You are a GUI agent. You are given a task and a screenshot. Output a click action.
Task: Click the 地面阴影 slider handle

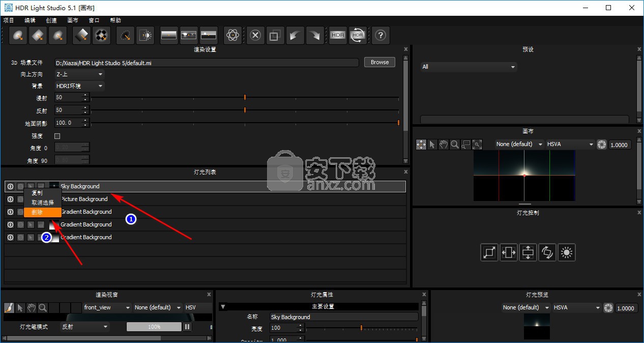[x=398, y=123]
